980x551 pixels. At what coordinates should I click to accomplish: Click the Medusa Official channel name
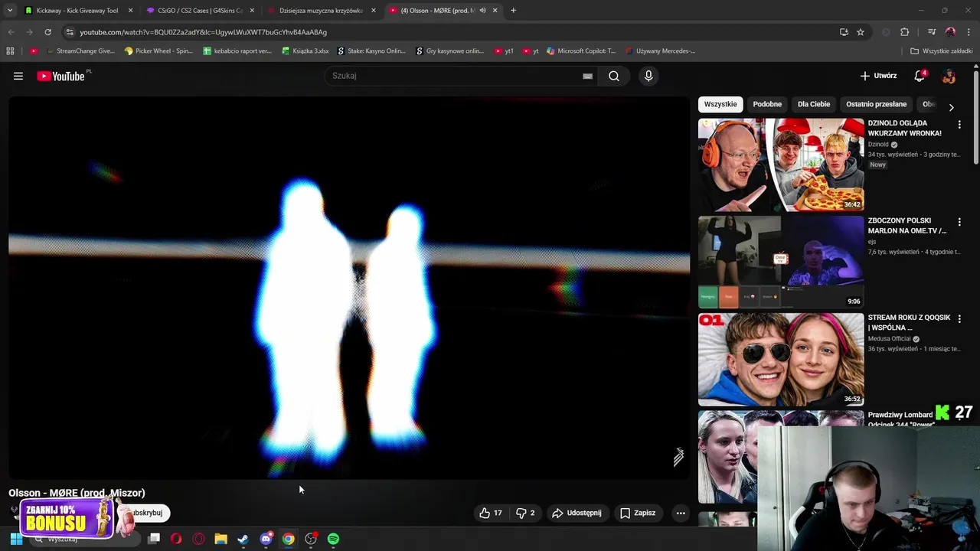tap(890, 338)
